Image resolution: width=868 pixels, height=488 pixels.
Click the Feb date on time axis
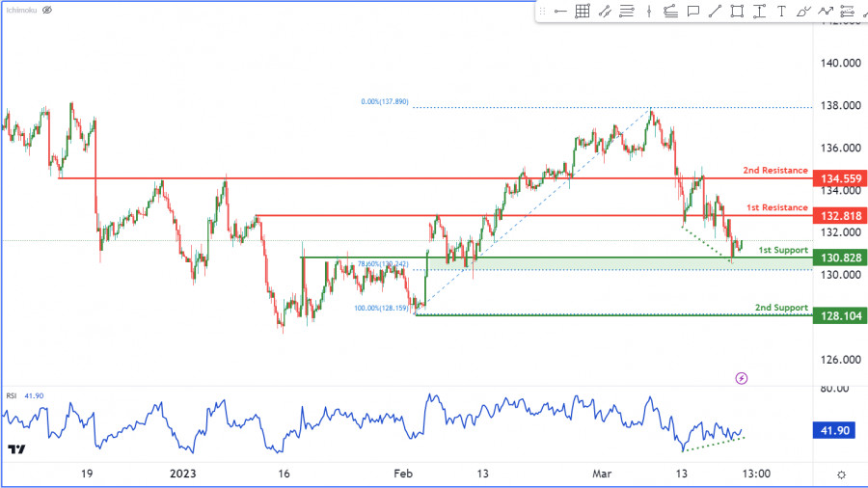coord(403,474)
